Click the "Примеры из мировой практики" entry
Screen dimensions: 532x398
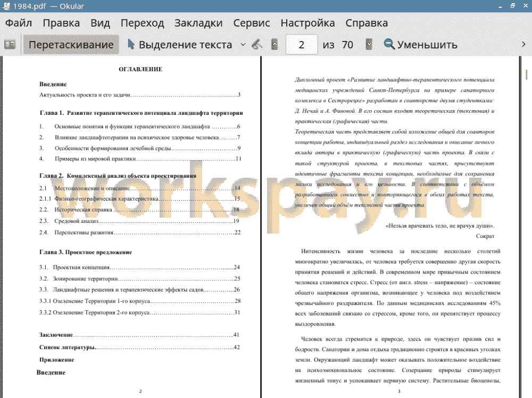click(140, 159)
